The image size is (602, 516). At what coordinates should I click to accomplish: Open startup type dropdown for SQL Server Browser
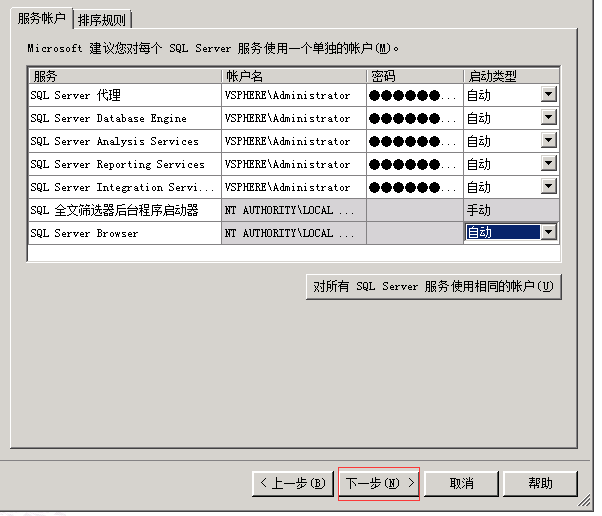pyautogui.click(x=549, y=232)
